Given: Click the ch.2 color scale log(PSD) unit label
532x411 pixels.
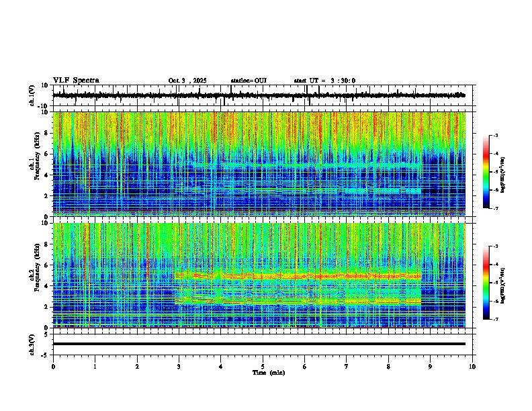Looking at the screenshot, I should click(x=502, y=285).
